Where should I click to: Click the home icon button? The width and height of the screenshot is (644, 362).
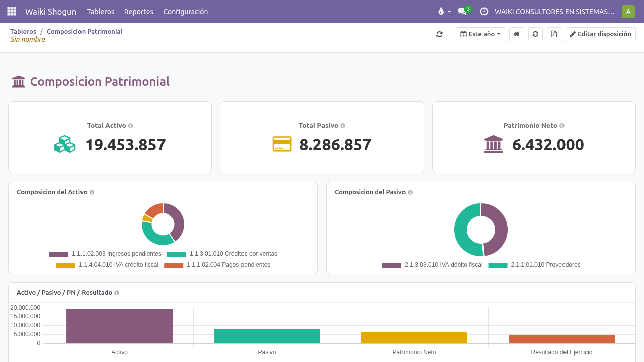[x=516, y=34]
